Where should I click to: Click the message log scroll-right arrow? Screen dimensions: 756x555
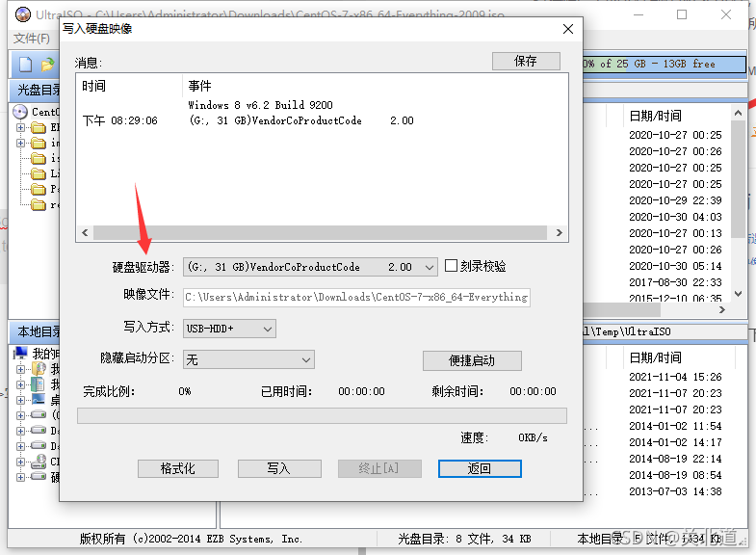pyautogui.click(x=559, y=233)
